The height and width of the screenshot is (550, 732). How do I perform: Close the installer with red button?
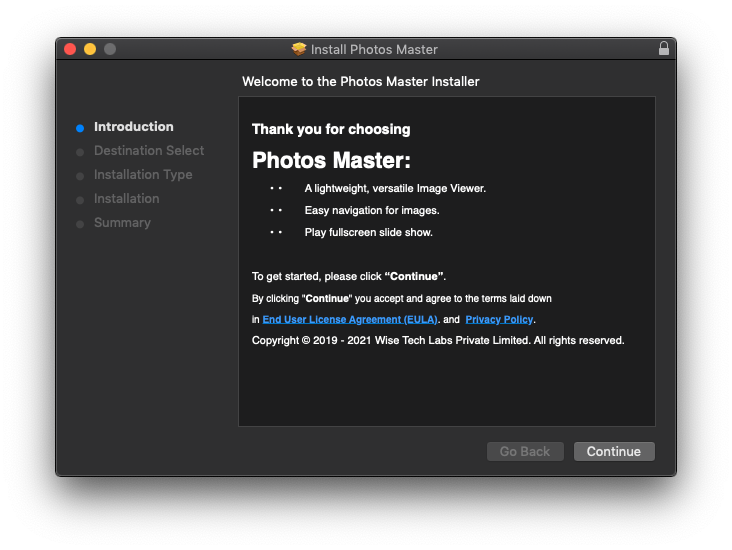click(x=70, y=49)
